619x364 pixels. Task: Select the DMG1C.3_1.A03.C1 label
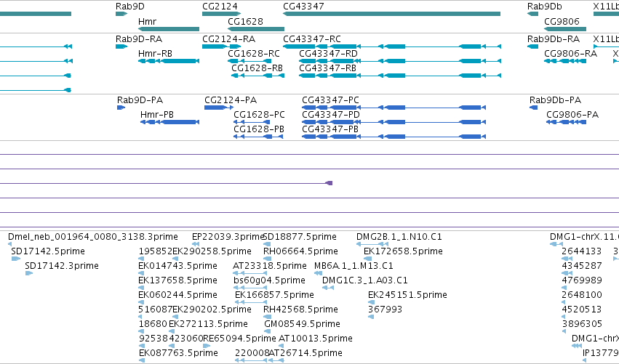[x=364, y=280]
